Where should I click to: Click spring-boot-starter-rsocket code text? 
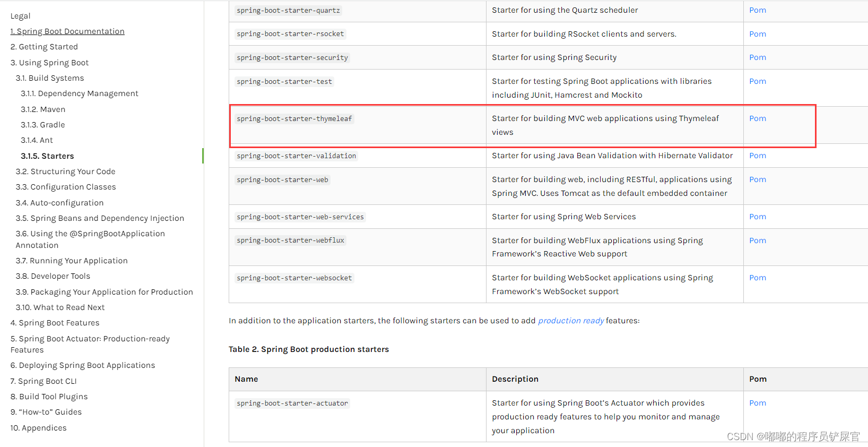pyautogui.click(x=290, y=34)
